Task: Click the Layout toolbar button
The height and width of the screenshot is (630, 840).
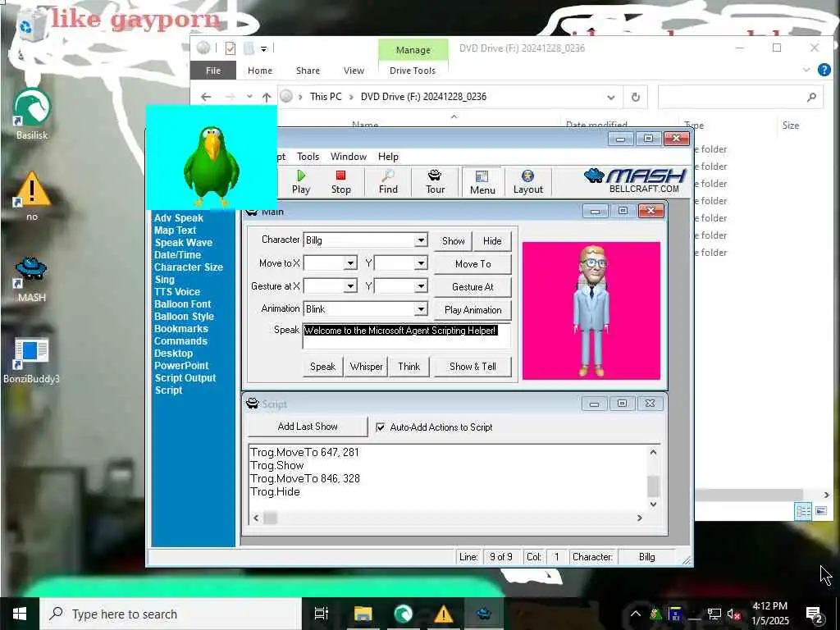Action: (x=527, y=181)
